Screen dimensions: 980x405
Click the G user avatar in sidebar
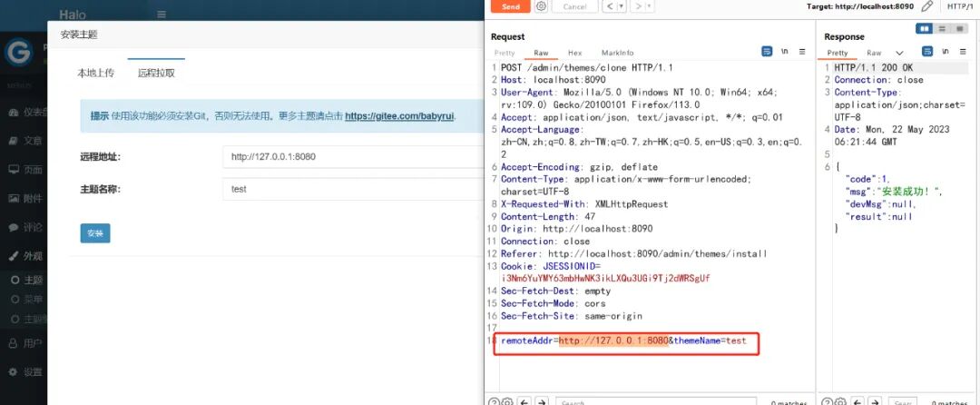coord(18,52)
